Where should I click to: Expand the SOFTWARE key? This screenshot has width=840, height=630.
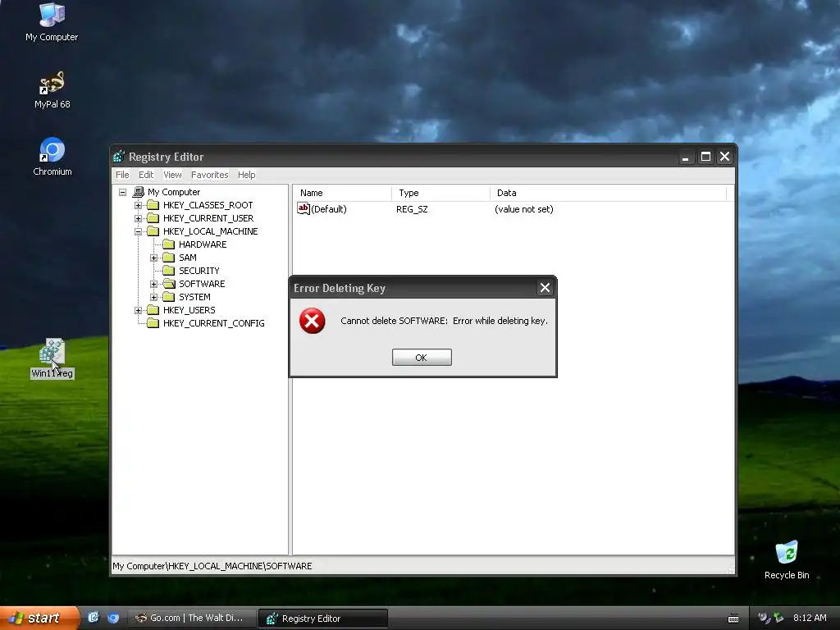point(153,284)
